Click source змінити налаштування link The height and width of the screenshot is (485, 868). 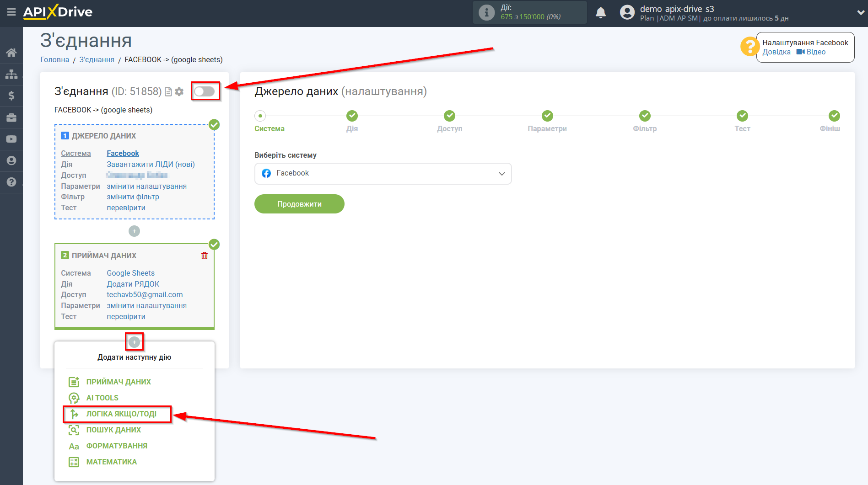click(x=146, y=186)
